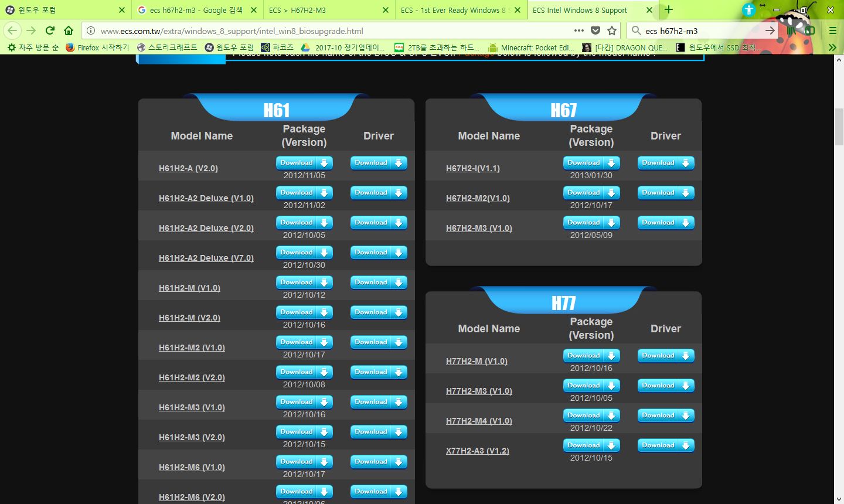Open the H61H2-M6 (V1.0) model link
This screenshot has height=504, width=844.
192,467
